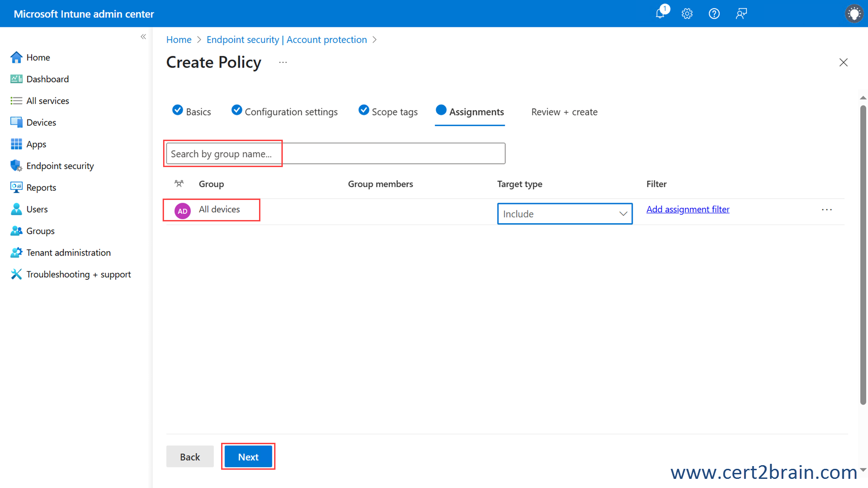Open All services from the sidebar

pyautogui.click(x=48, y=100)
